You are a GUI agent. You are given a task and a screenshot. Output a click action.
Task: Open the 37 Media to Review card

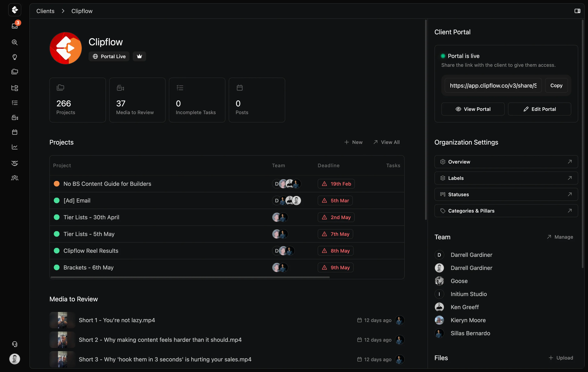(x=137, y=100)
